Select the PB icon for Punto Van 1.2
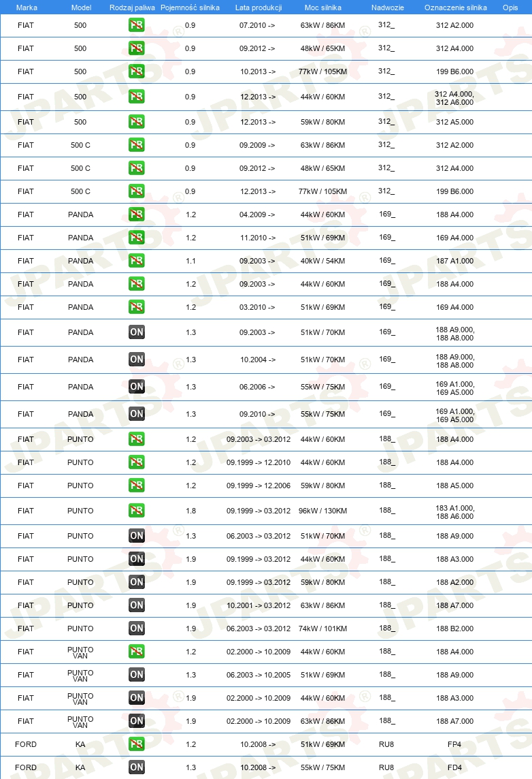 click(x=137, y=651)
